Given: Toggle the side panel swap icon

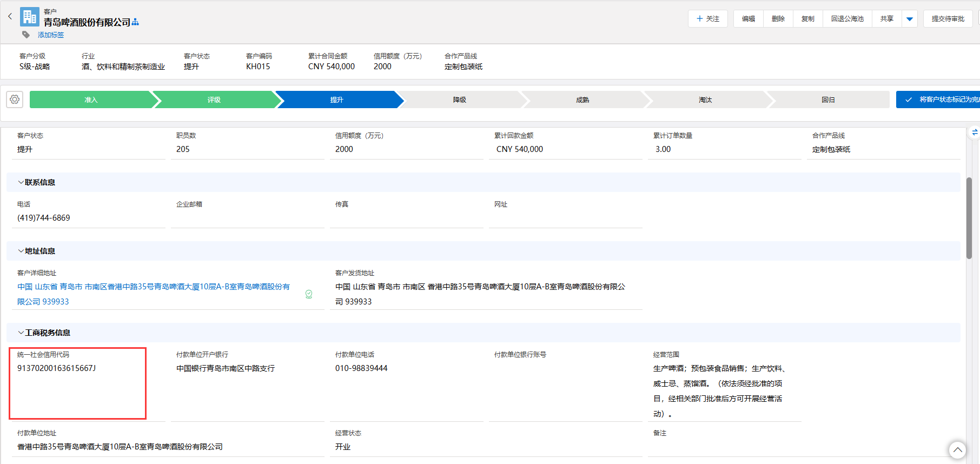Looking at the screenshot, I should (x=975, y=132).
